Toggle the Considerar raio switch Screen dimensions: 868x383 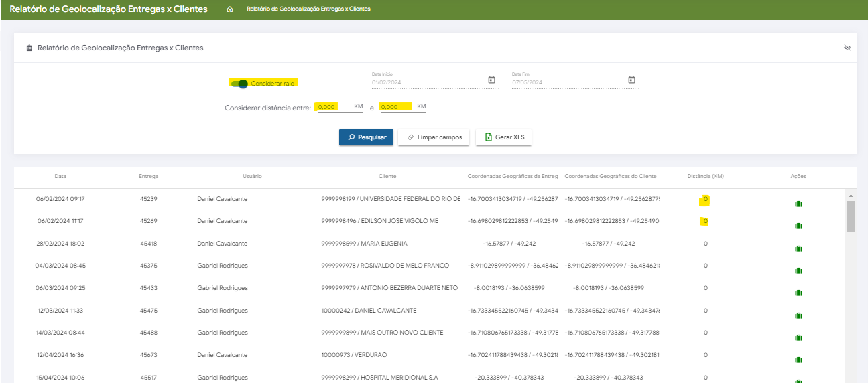239,84
